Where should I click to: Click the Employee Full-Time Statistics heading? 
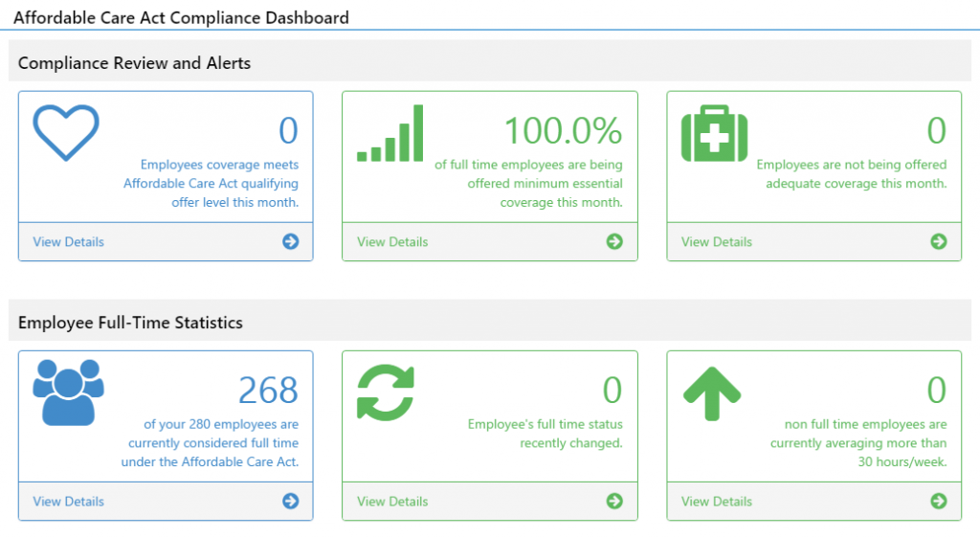point(130,323)
